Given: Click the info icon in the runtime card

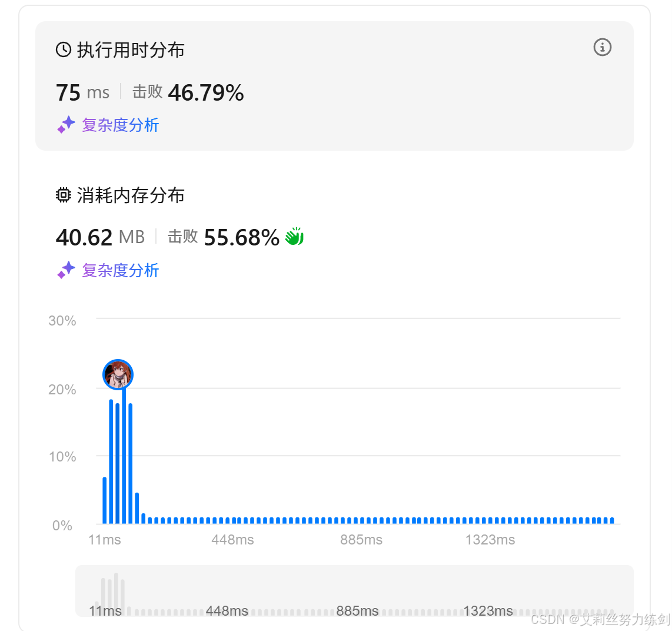Looking at the screenshot, I should [x=602, y=47].
